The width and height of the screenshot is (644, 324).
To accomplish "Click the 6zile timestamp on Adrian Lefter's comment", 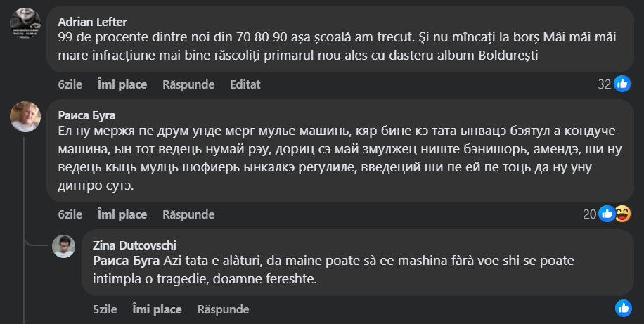I will click(70, 84).
